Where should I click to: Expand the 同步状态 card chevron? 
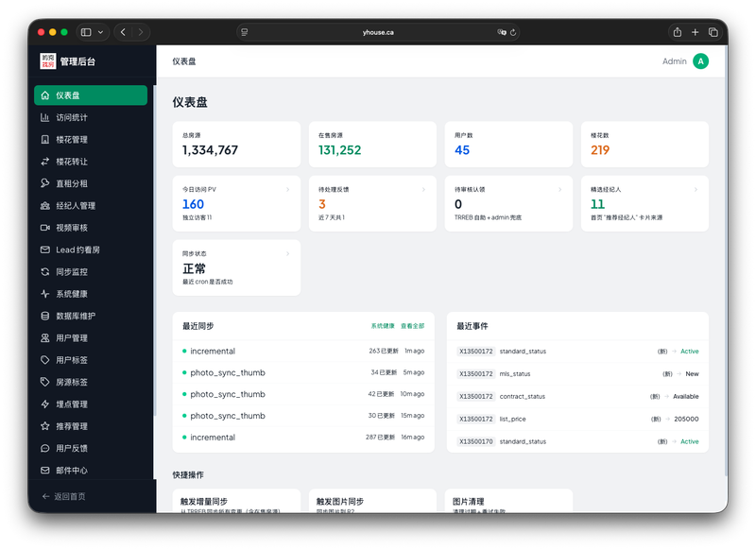pyautogui.click(x=288, y=253)
